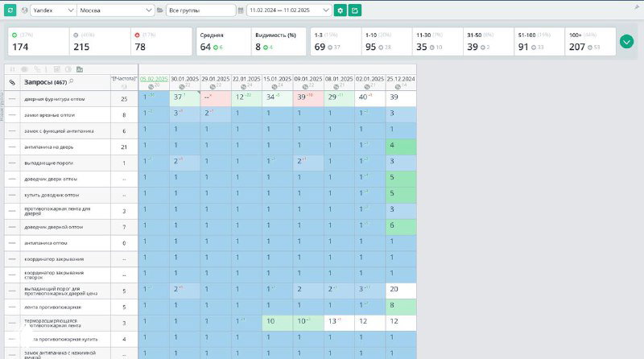Click the Средняя 64 summary card
Image resolution: width=644 pixels, height=359 pixels.
click(224, 42)
